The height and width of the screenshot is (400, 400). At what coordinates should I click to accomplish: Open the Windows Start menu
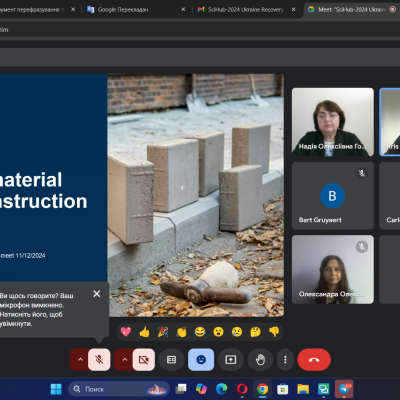click(56, 389)
